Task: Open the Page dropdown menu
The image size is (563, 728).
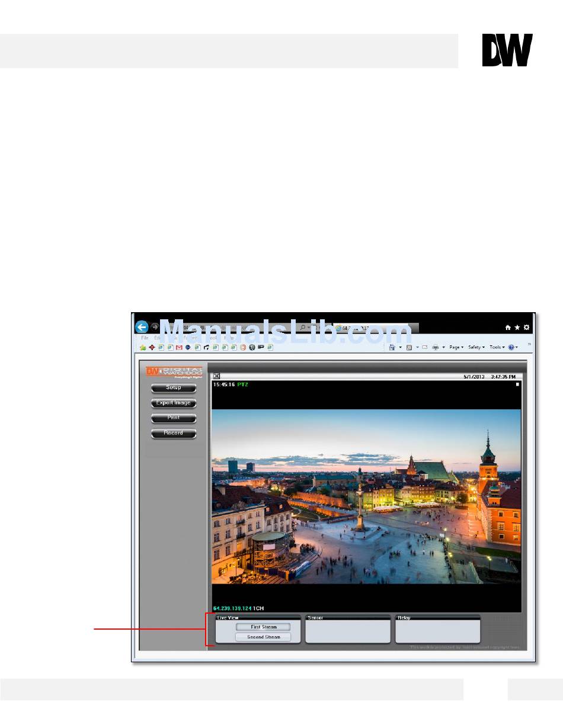Action: coord(457,348)
